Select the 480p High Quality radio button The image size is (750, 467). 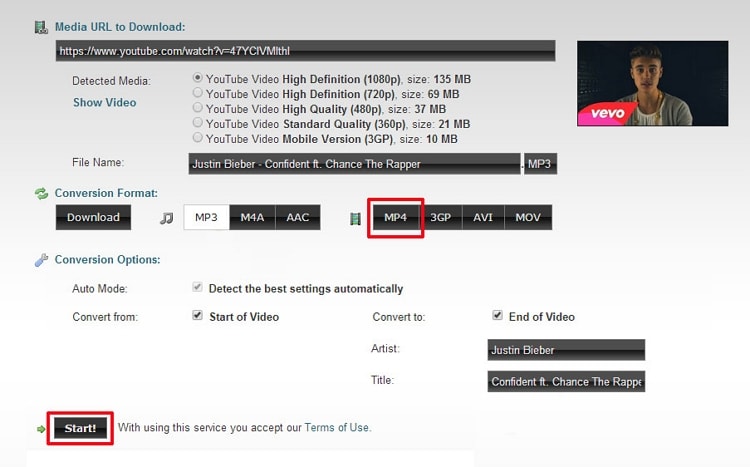pos(197,107)
